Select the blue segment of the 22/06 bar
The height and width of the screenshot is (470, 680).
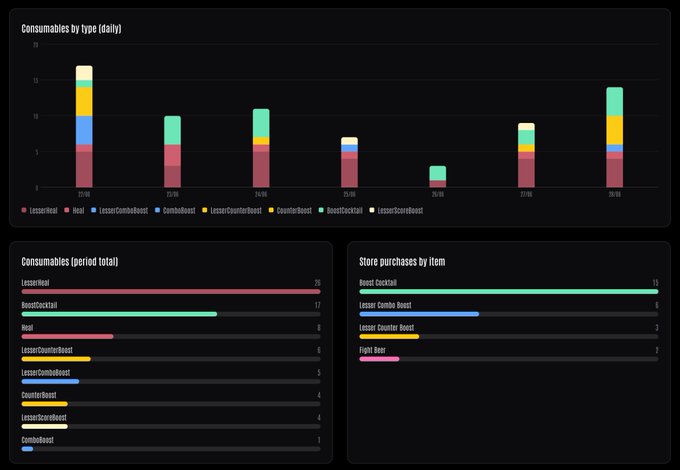[x=84, y=130]
